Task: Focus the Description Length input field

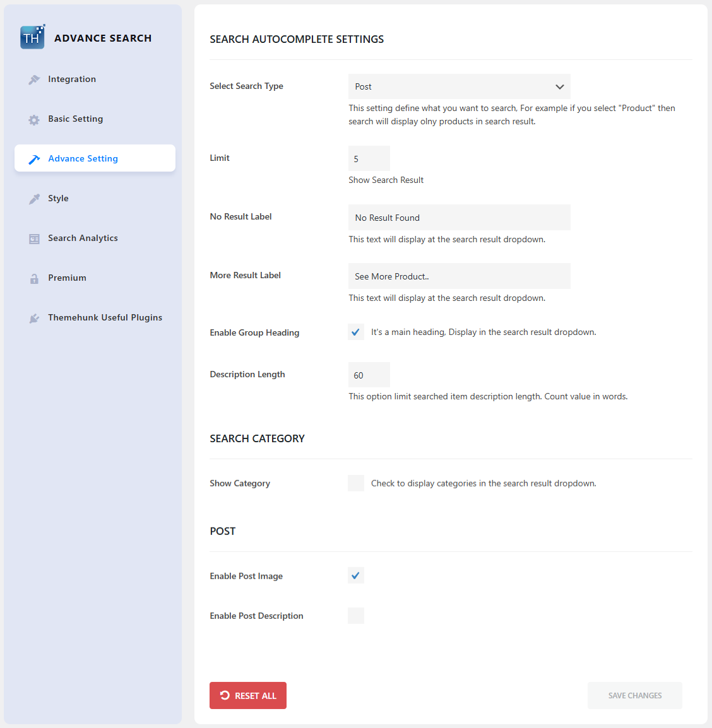Action: click(369, 374)
